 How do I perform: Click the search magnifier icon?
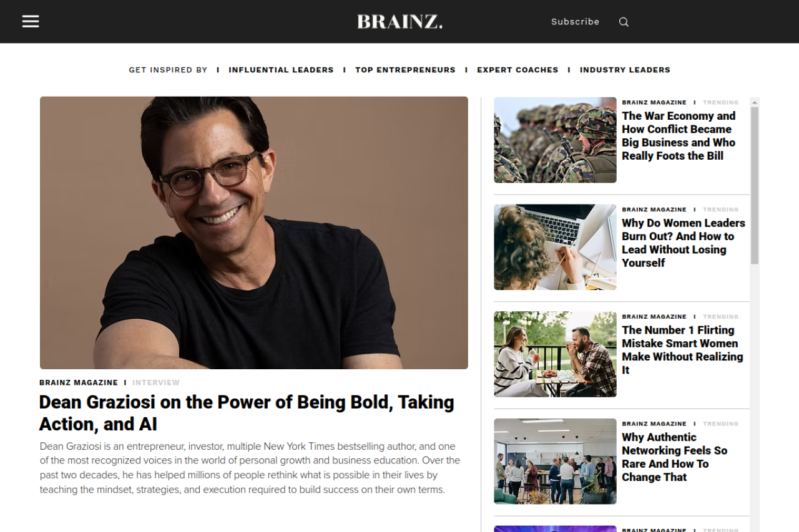pyautogui.click(x=624, y=22)
